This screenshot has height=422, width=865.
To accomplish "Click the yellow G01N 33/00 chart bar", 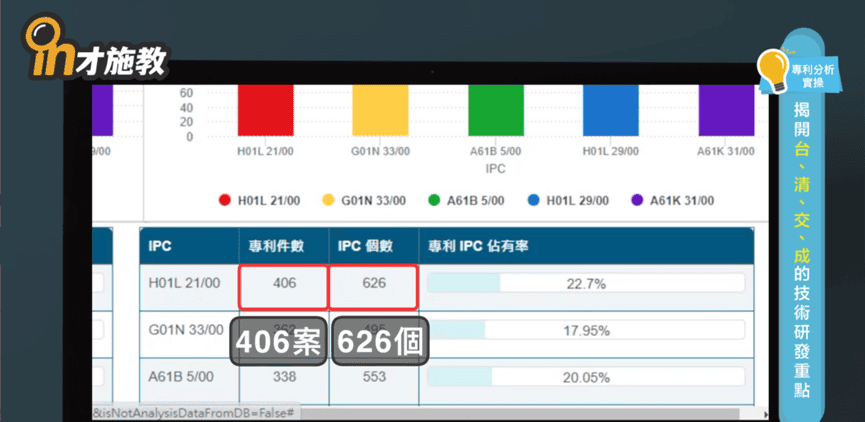I will pos(380,110).
